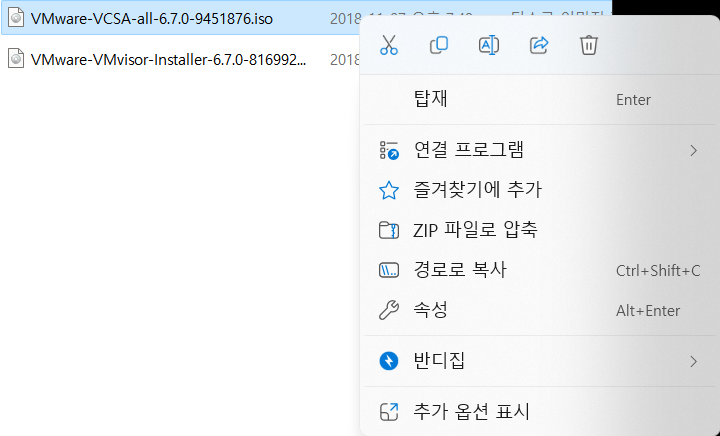Expand arrow next to 연결 프로그램
The width and height of the screenshot is (720, 436).
coord(693,150)
